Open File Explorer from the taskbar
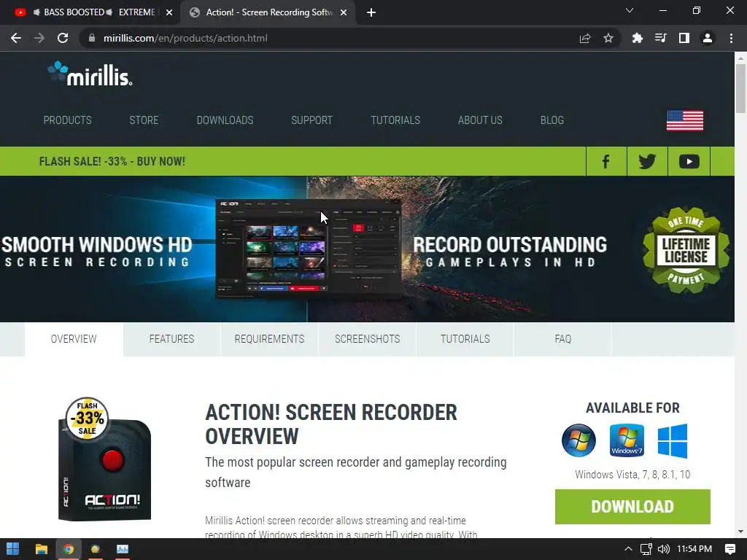Screen dimensions: 747x560 pos(42,549)
